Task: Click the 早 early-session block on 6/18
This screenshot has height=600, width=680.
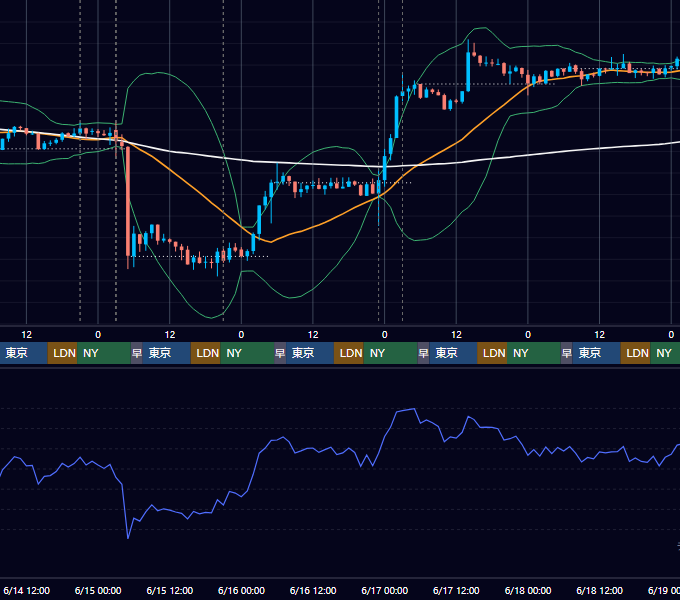Action: (567, 353)
